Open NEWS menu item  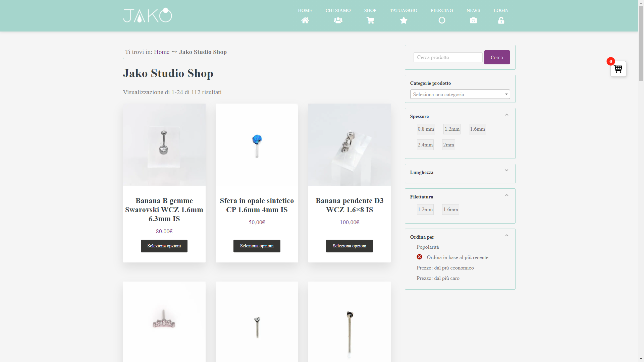point(473,10)
